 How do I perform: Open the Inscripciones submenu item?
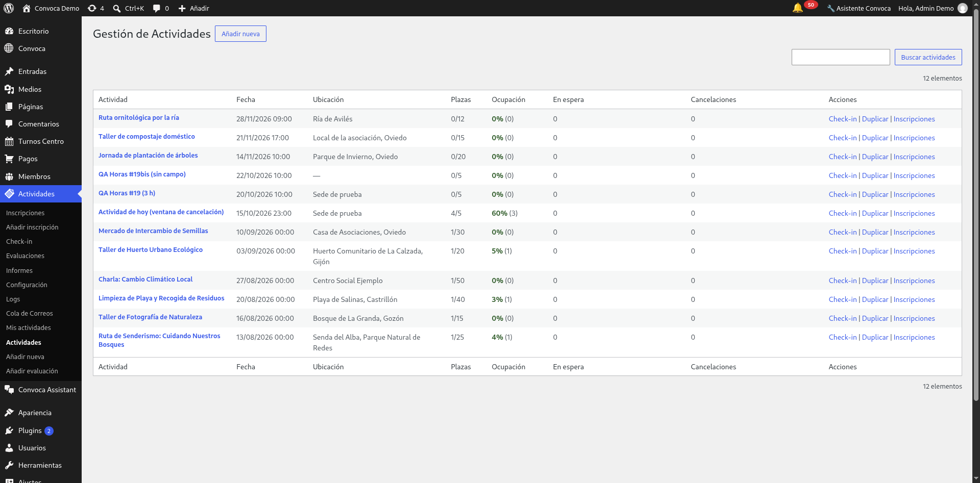click(x=25, y=213)
